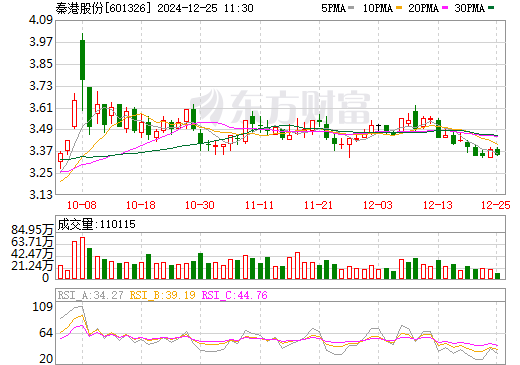Click the 64 RSI axis label
This screenshot has height=365, width=520.
[46, 333]
